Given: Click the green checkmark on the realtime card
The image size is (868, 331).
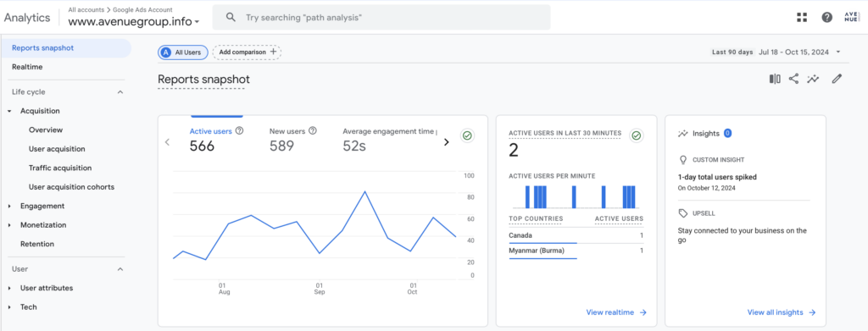Looking at the screenshot, I should (x=637, y=135).
